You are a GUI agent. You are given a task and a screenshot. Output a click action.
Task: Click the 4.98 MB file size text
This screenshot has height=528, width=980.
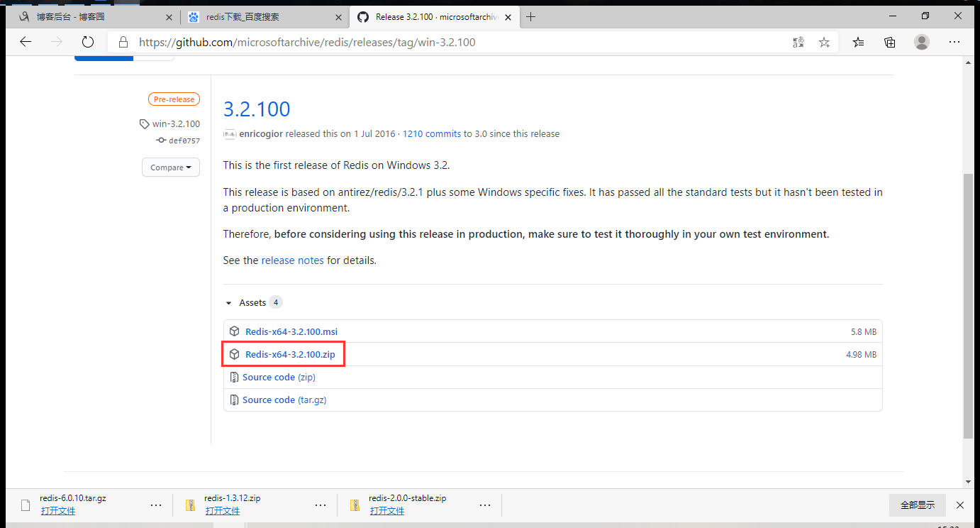pos(861,355)
